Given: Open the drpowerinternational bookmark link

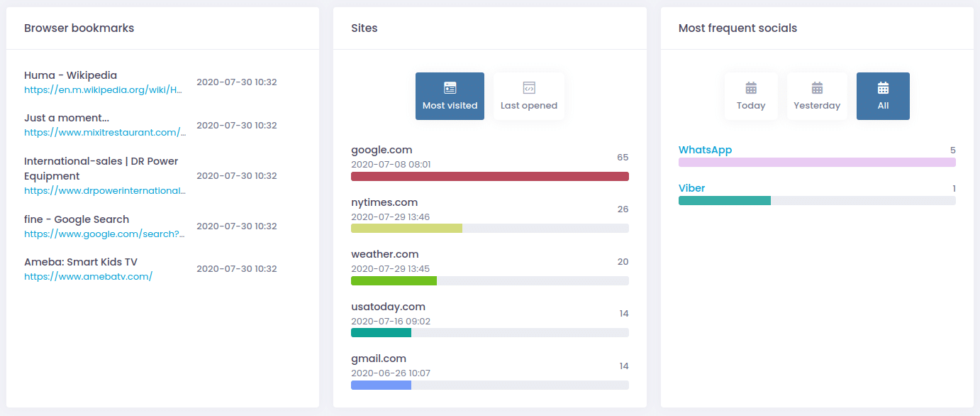Looking at the screenshot, I should [105, 191].
